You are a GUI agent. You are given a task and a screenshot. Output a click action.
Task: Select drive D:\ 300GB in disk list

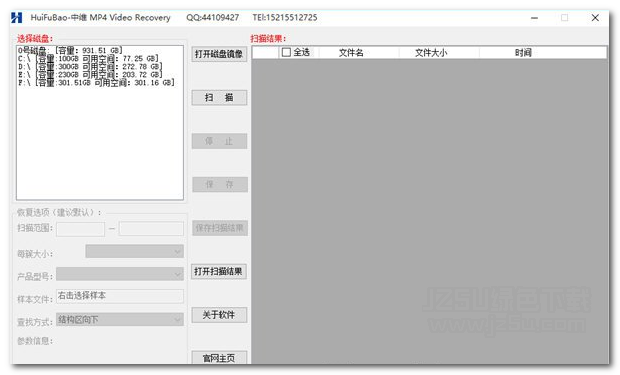(90, 66)
